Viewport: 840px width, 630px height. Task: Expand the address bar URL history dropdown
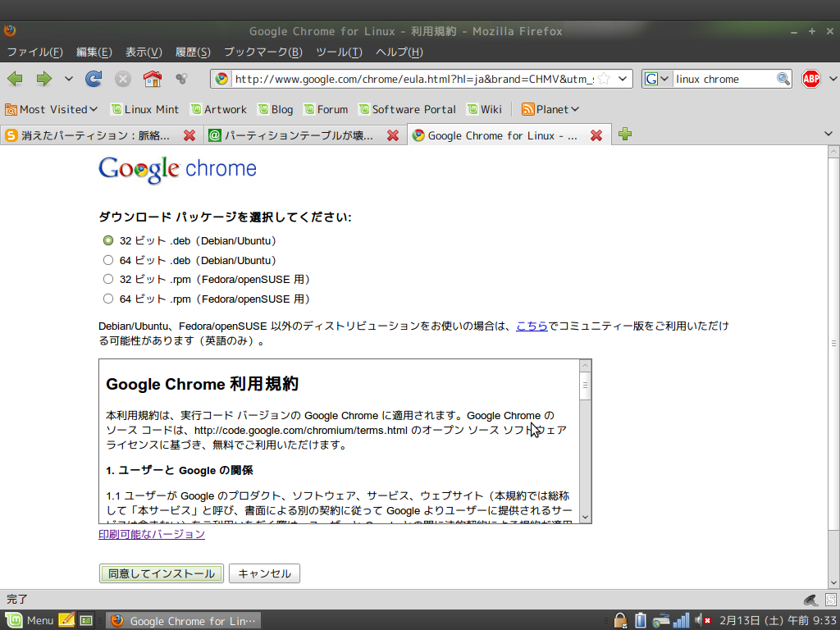click(623, 80)
